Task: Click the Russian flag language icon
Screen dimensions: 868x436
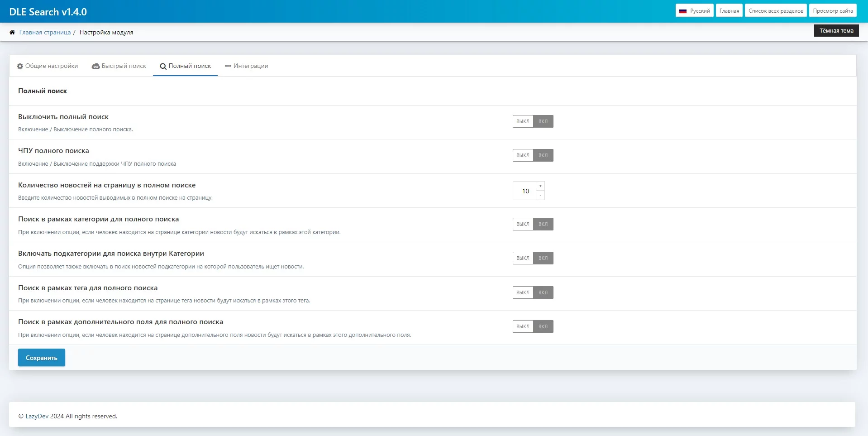Action: (683, 11)
